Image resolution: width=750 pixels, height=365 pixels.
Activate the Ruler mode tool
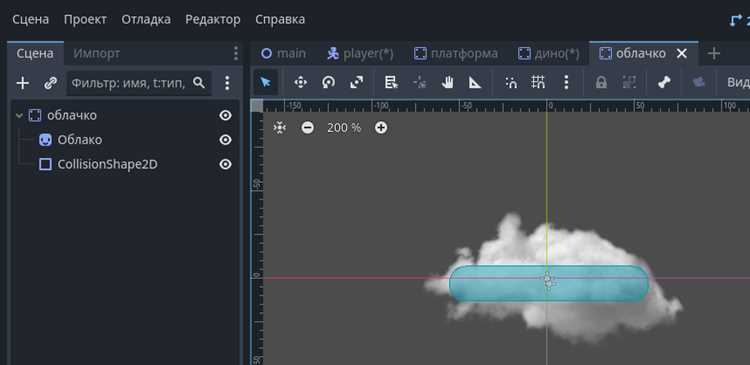(475, 83)
